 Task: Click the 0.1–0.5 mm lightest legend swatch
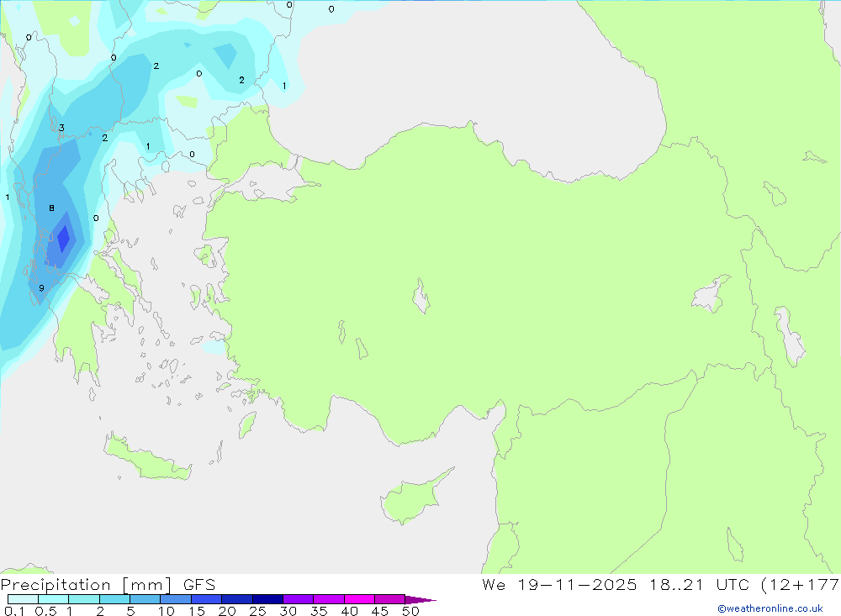(x=23, y=599)
